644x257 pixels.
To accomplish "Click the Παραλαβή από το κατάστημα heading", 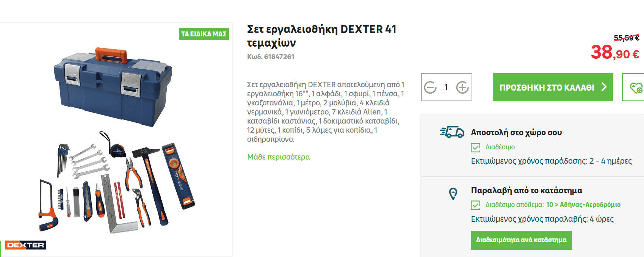I will (x=526, y=190).
